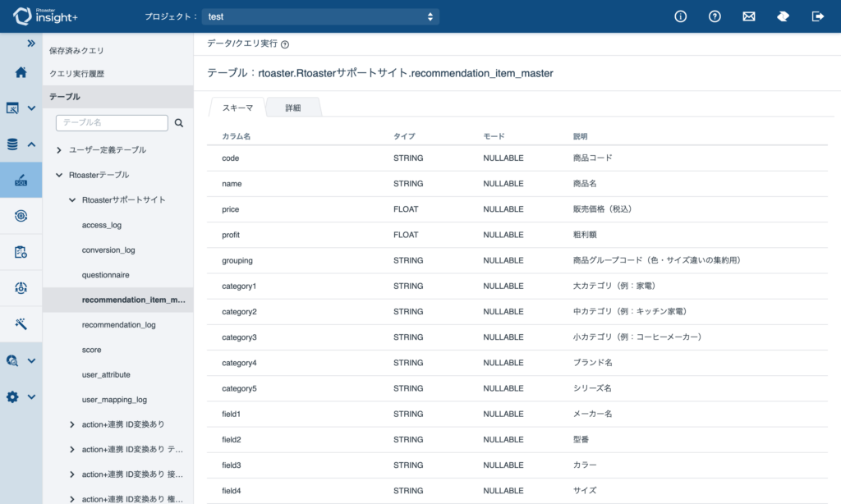Select the access_log table
The width and height of the screenshot is (841, 504).
[102, 225]
